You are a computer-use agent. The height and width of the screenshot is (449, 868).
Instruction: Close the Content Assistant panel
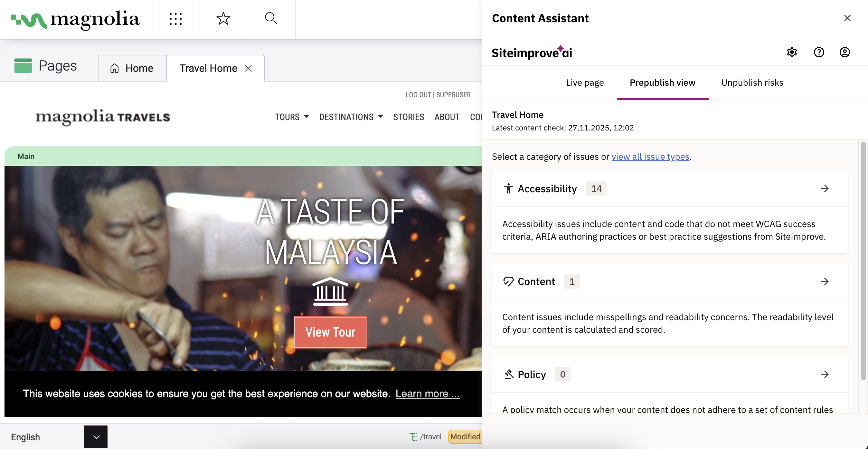(x=847, y=18)
